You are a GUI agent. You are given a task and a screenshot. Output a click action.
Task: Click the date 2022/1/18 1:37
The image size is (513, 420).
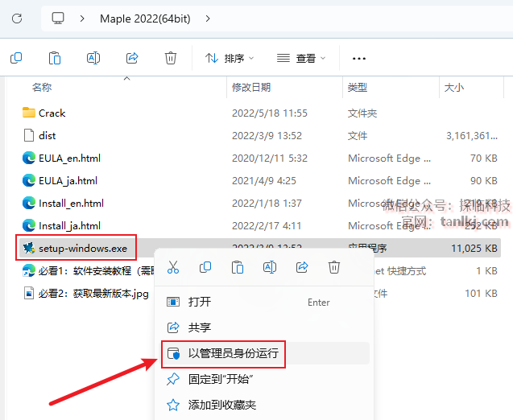267,204
